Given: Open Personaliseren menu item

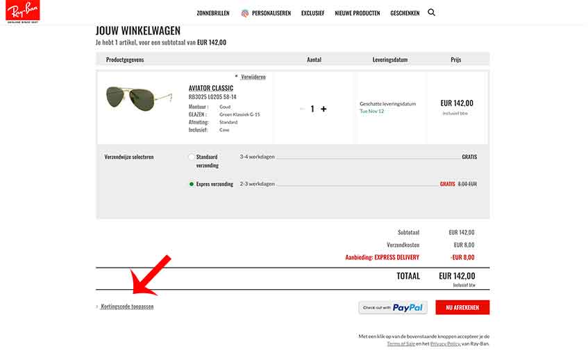Looking at the screenshot, I should point(271,13).
